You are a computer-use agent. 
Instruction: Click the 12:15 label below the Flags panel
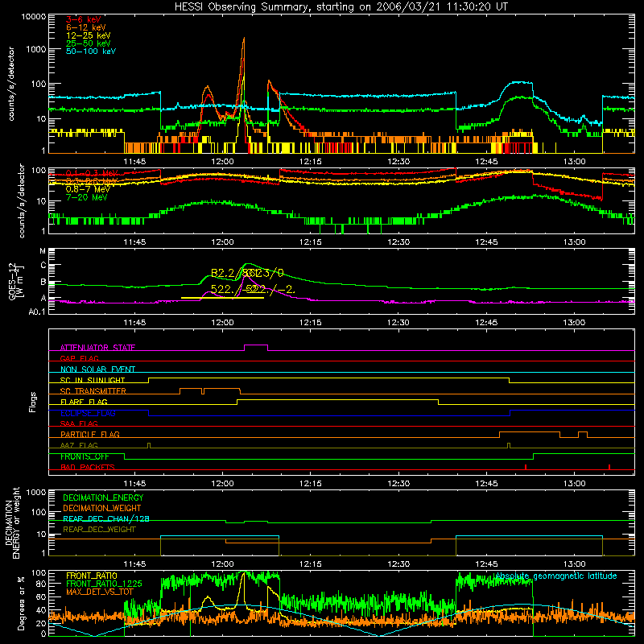tap(310, 484)
